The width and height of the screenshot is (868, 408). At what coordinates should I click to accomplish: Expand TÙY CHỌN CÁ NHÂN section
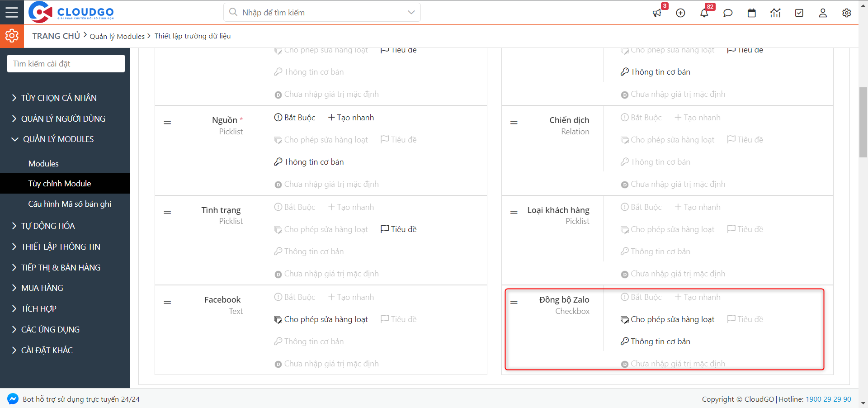pos(59,98)
